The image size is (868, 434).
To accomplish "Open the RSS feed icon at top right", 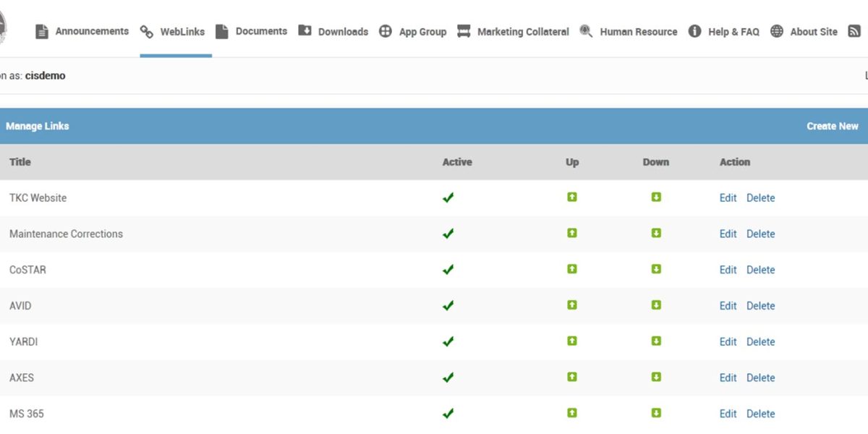I will [x=854, y=31].
